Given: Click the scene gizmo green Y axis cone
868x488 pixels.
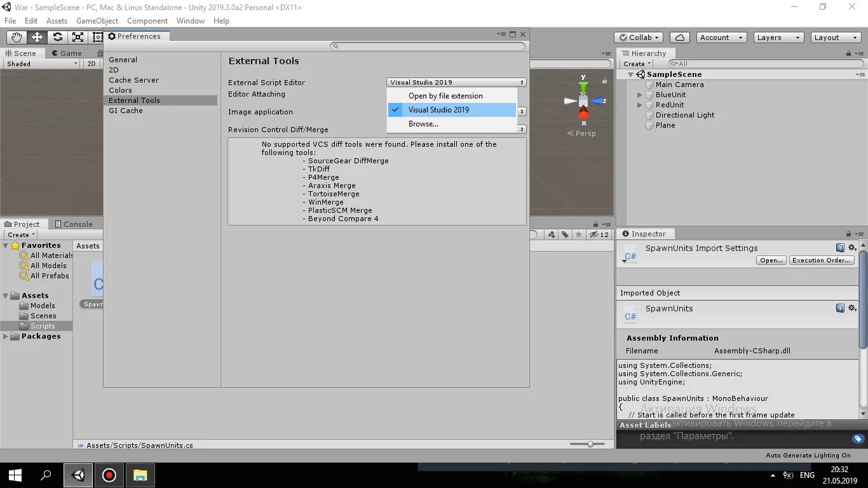Looking at the screenshot, I should coord(583,86).
